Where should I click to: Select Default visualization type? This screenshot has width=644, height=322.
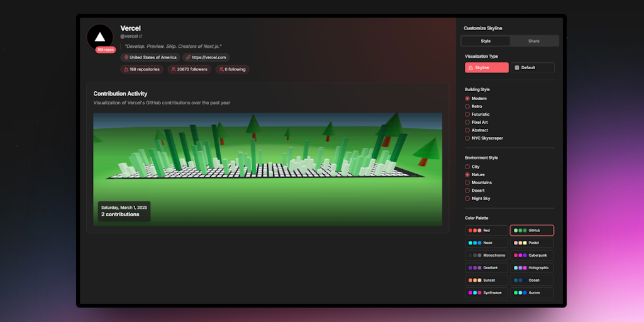coord(532,68)
